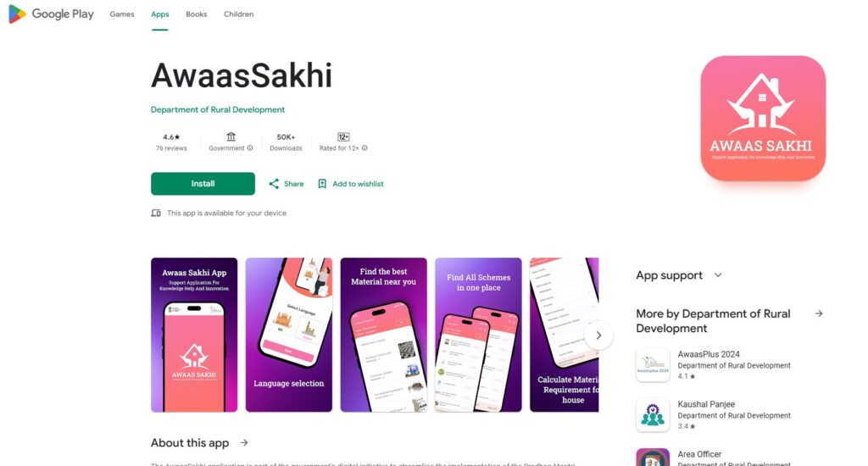Viewport: 868px width, 466px height.
Task: Click the Government info circle icon
Action: [250, 148]
